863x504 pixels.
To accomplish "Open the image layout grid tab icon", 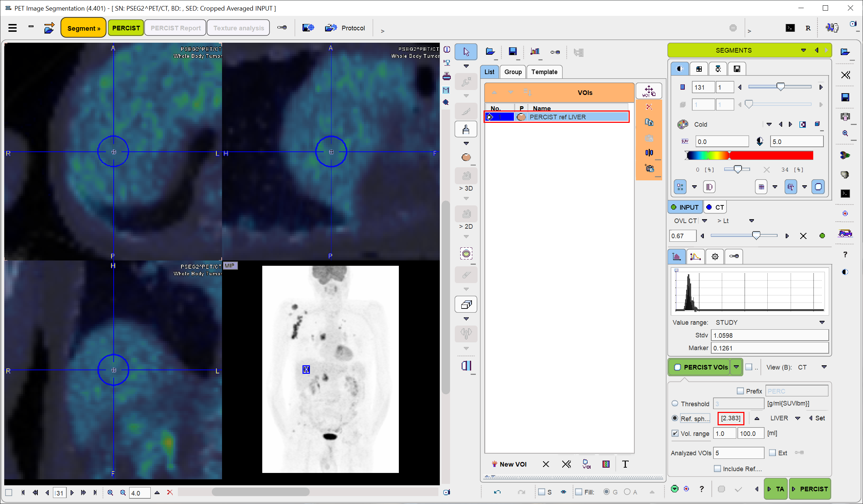I will [x=699, y=69].
